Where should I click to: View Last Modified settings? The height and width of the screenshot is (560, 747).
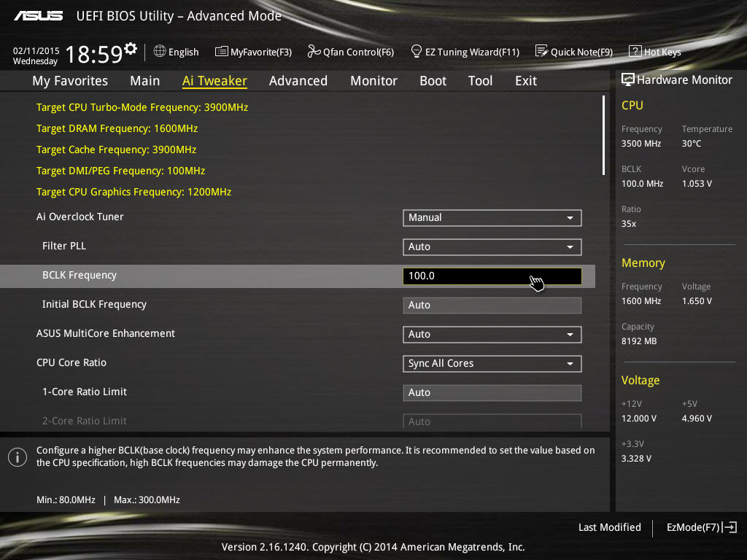[609, 527]
